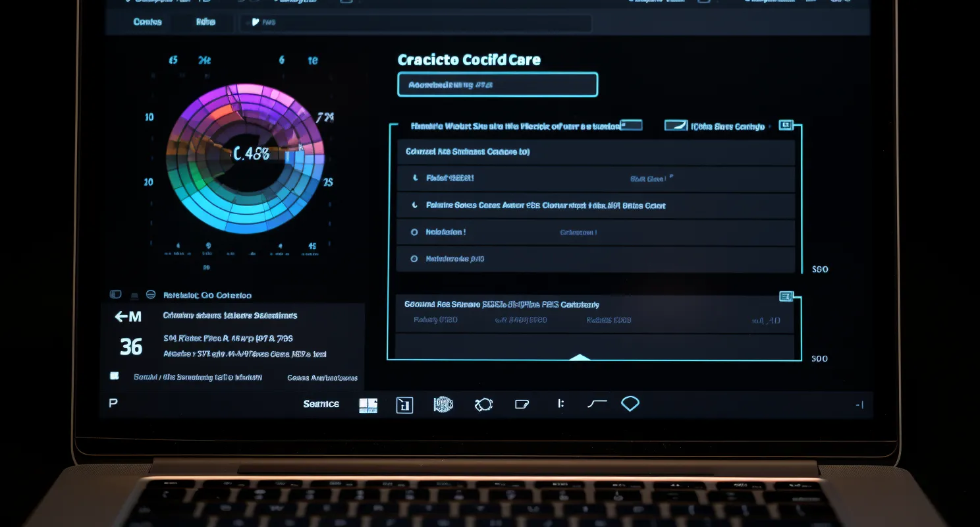Click the cyan-outlined field below 'Cracicto Cocifd Care'

[498, 85]
